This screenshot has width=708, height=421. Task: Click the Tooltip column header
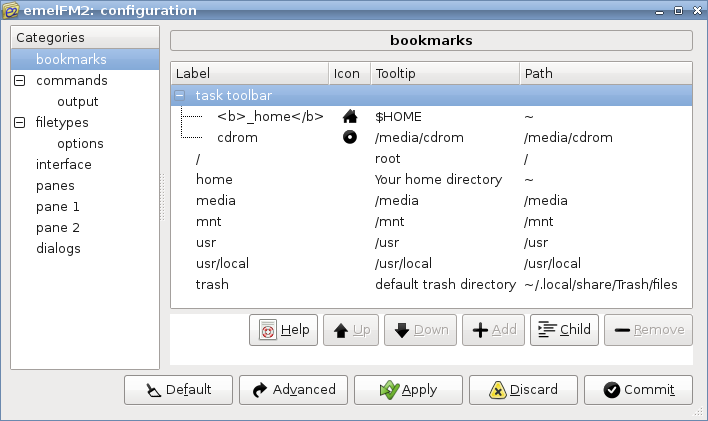click(445, 73)
